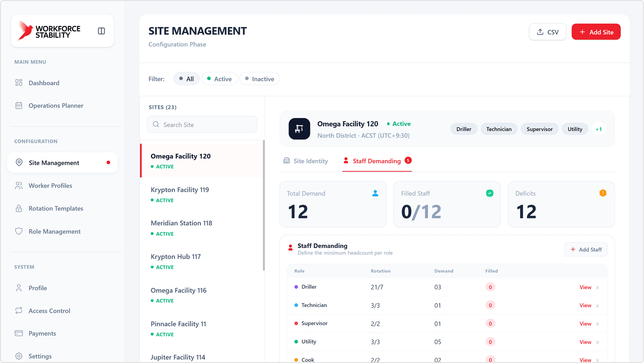Click Role Management shield icon
Viewport: 644px width, 363px height.
coord(19,231)
